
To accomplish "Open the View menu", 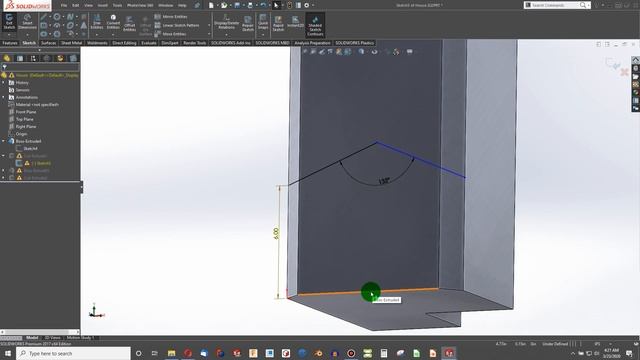I will pos(88,5).
